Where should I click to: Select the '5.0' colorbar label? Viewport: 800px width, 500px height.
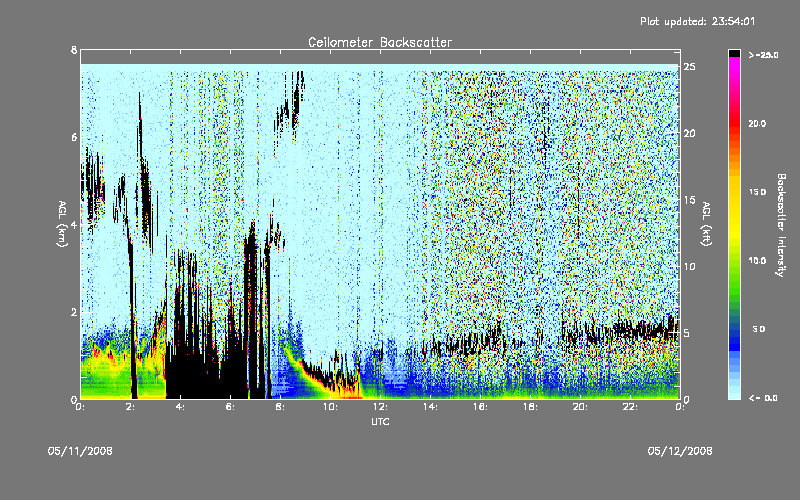click(759, 329)
